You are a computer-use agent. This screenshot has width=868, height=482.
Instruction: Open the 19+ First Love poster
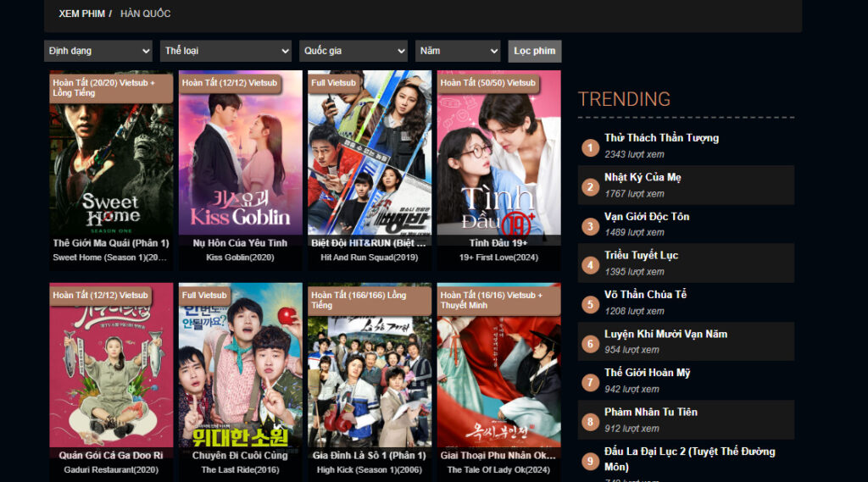pyautogui.click(x=498, y=161)
